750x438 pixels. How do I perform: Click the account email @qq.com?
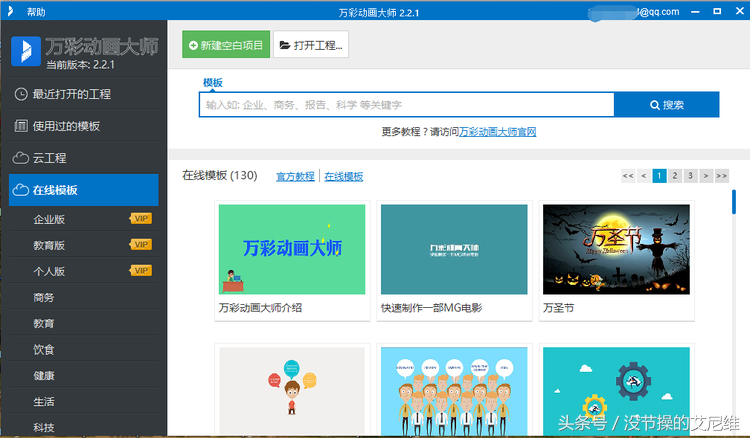[x=634, y=12]
